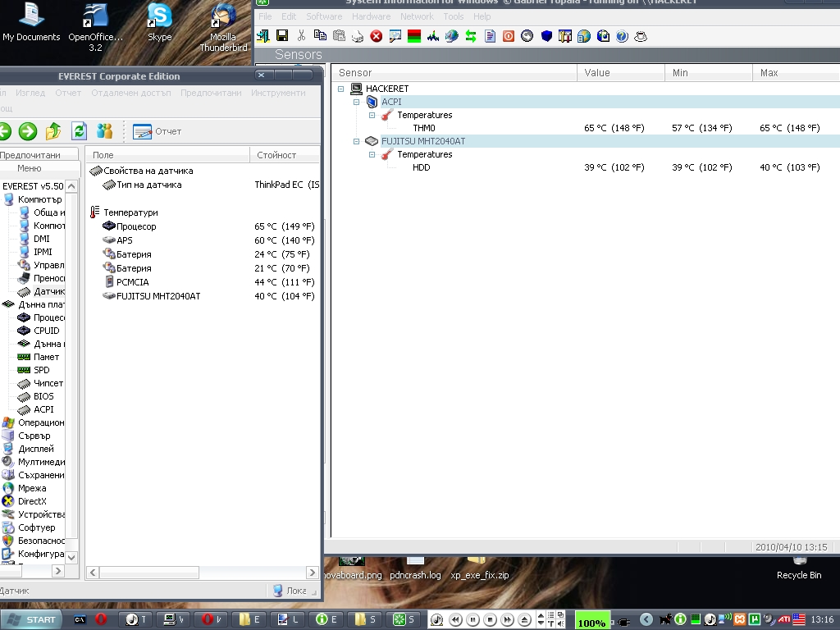840x630 pixels.
Task: Select the HDD sensor row in SIW
Action: 585,167
